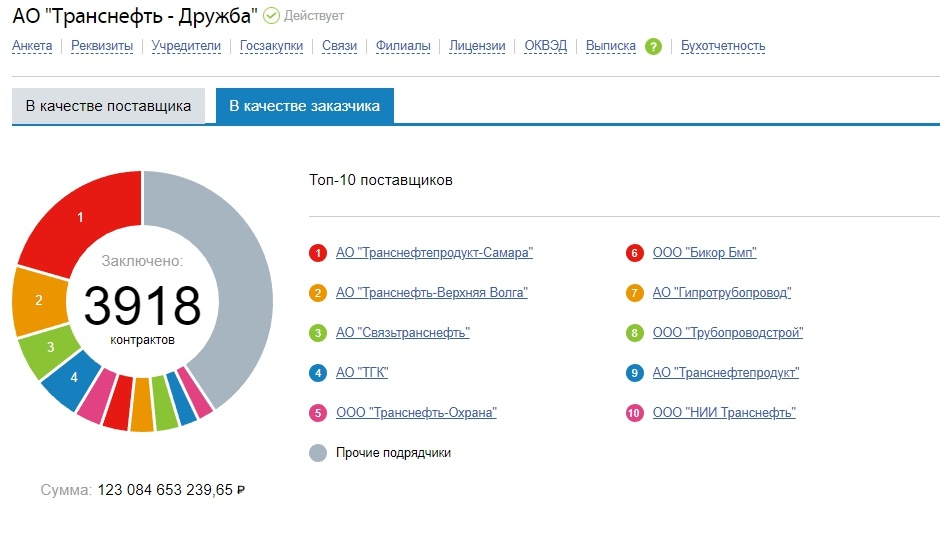The image size is (940, 543).
Task: Open the 'Анкета' section
Action: point(32,46)
